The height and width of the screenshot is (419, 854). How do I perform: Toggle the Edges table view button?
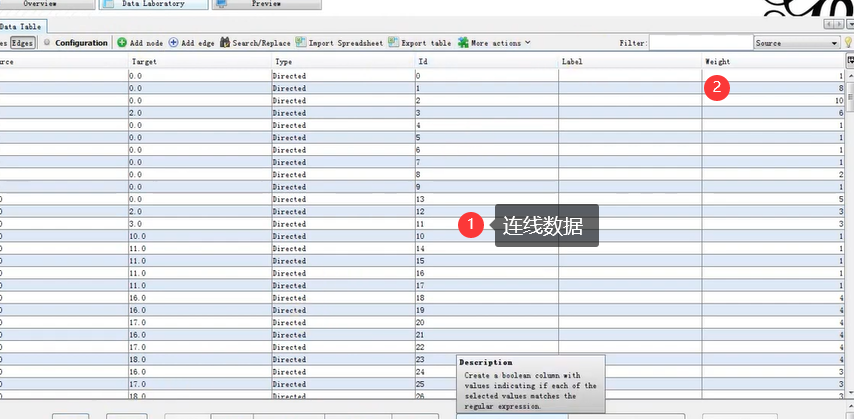point(22,43)
